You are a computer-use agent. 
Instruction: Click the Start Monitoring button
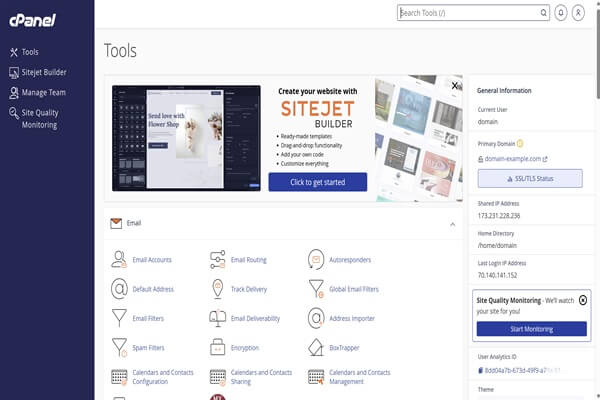pos(532,329)
